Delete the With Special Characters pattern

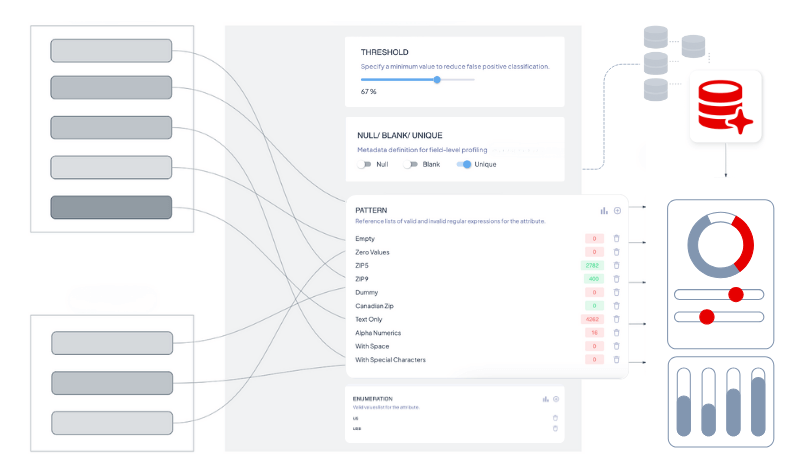pyautogui.click(x=617, y=359)
